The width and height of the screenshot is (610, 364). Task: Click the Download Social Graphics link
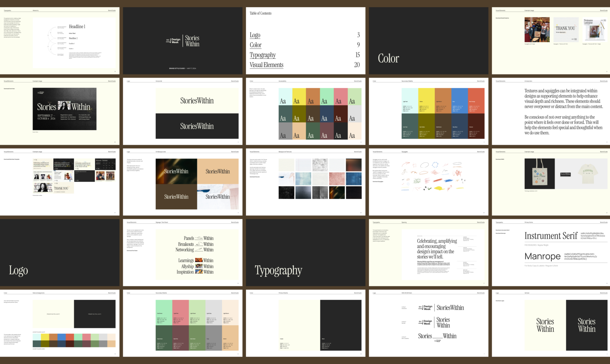502,18
